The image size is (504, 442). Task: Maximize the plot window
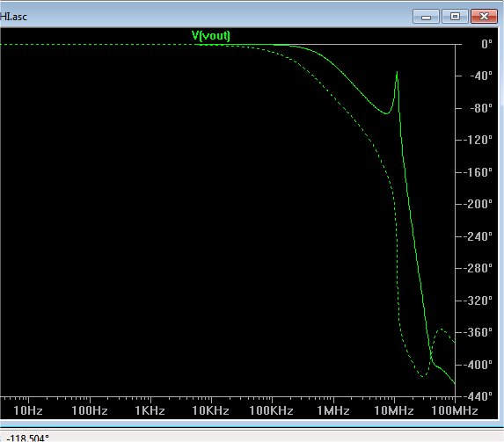pyautogui.click(x=455, y=17)
